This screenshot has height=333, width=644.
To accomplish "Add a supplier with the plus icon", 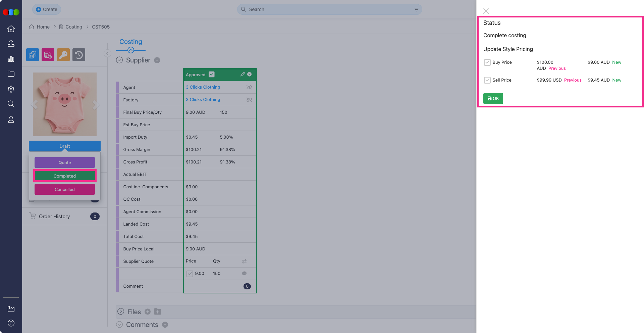I will point(157,60).
